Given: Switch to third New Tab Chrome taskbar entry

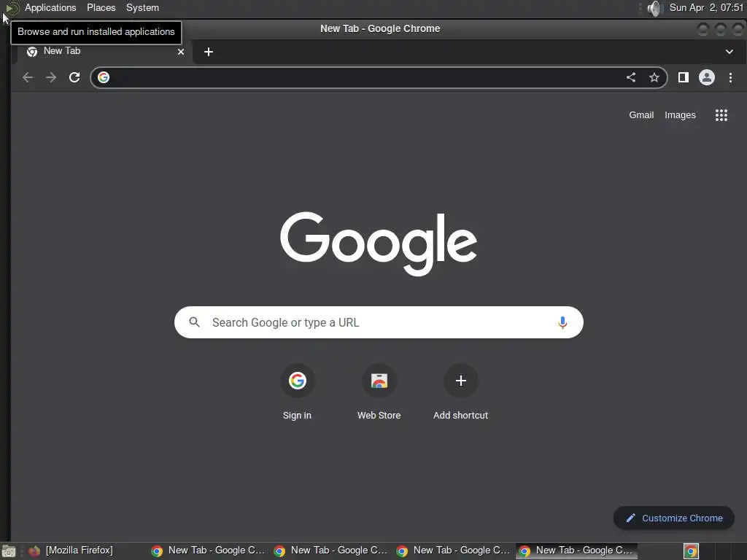Looking at the screenshot, I should pos(453,551).
